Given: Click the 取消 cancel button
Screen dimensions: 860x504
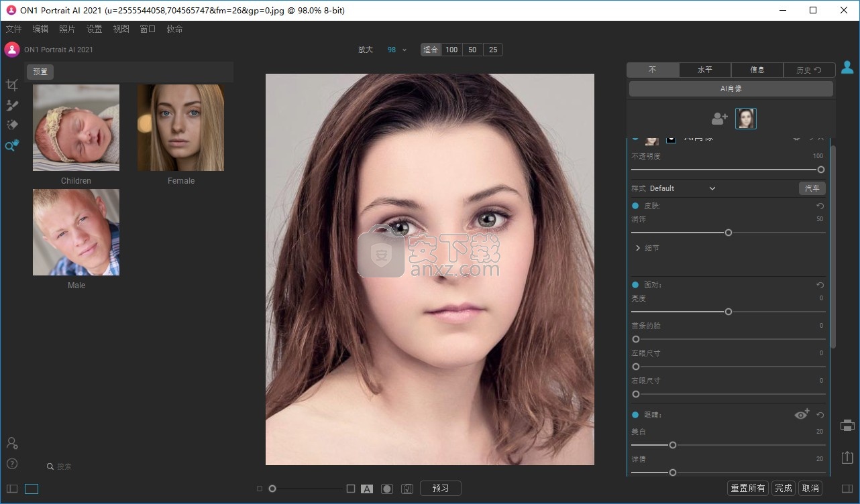Looking at the screenshot, I should point(810,489).
